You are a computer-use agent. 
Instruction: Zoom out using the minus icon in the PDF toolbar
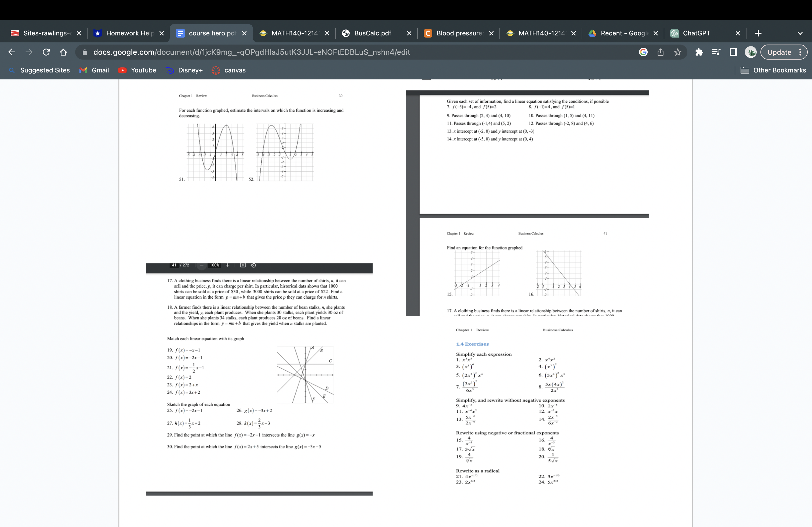201,265
